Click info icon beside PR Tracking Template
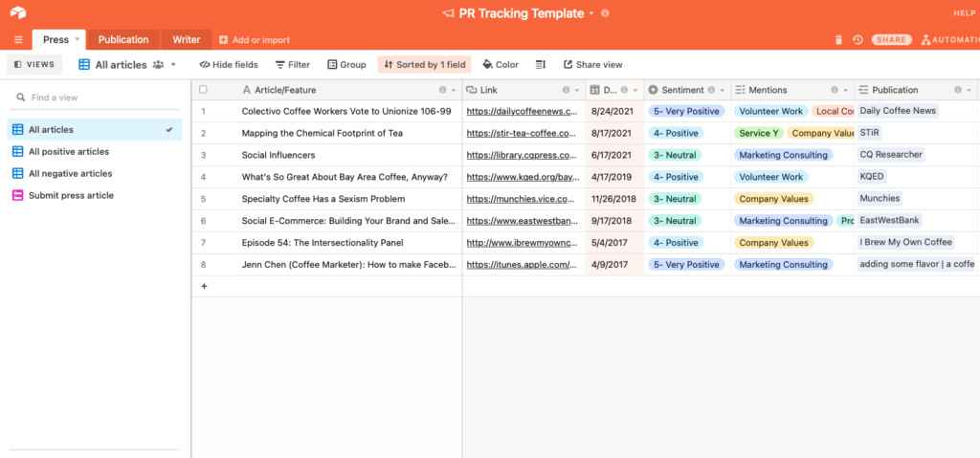Screen dimensions: 980x458 click(605, 13)
